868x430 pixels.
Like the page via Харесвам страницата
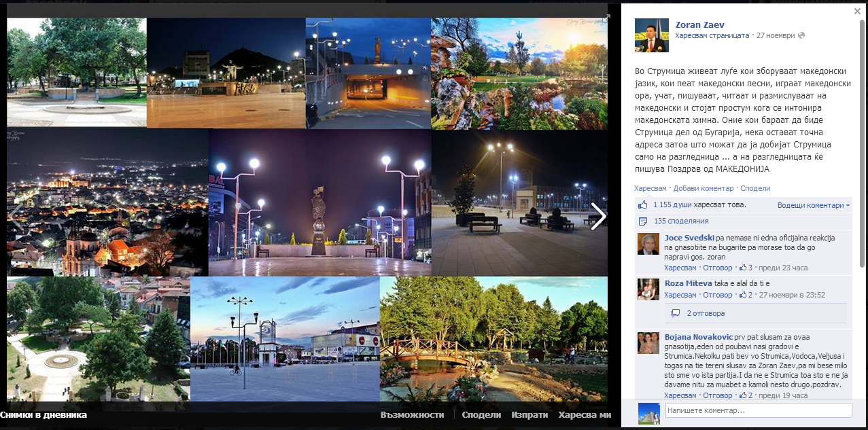click(x=712, y=35)
